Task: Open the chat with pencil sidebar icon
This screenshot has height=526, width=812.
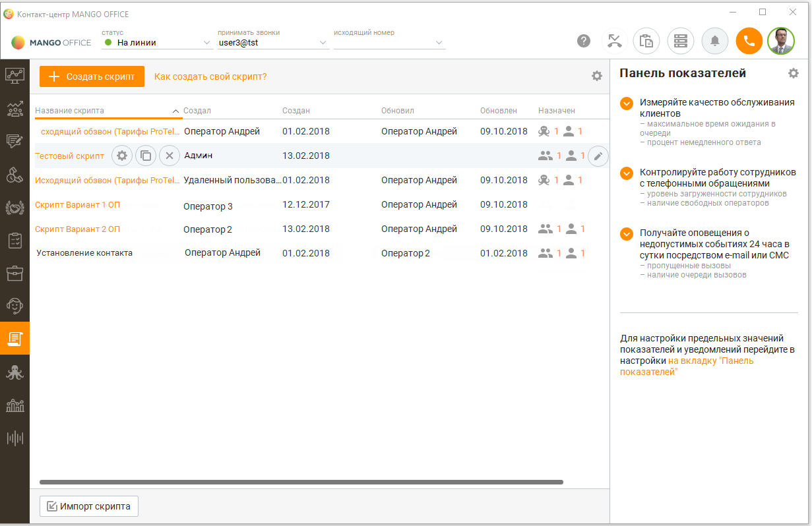Action: pyautogui.click(x=15, y=141)
